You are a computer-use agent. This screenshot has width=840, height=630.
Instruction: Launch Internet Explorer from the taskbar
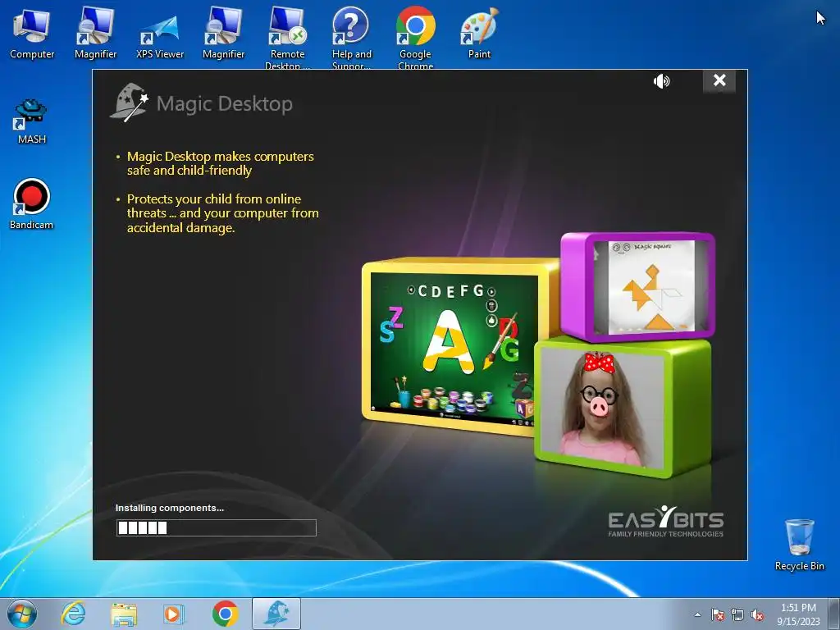[73, 614]
